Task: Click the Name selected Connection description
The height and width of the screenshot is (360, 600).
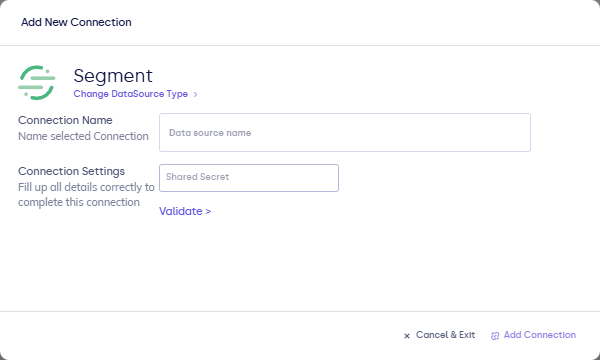Action: pyautogui.click(x=83, y=136)
